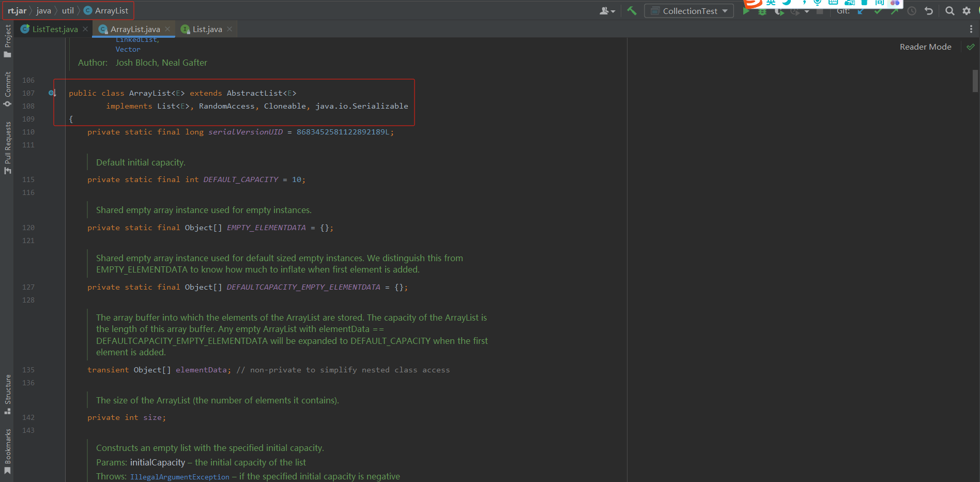Close the ArrayList.java tab
The image size is (980, 482).
point(167,29)
